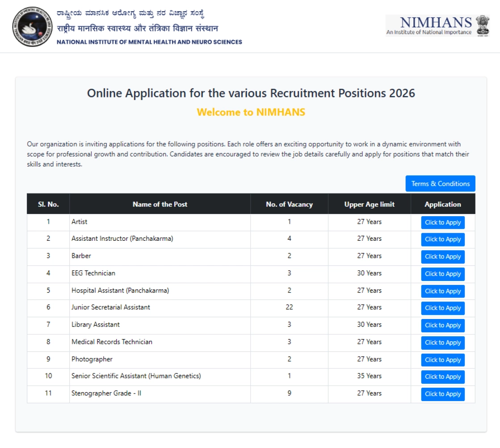
Task: Apply for Medical Records Technician
Action: 442,343
